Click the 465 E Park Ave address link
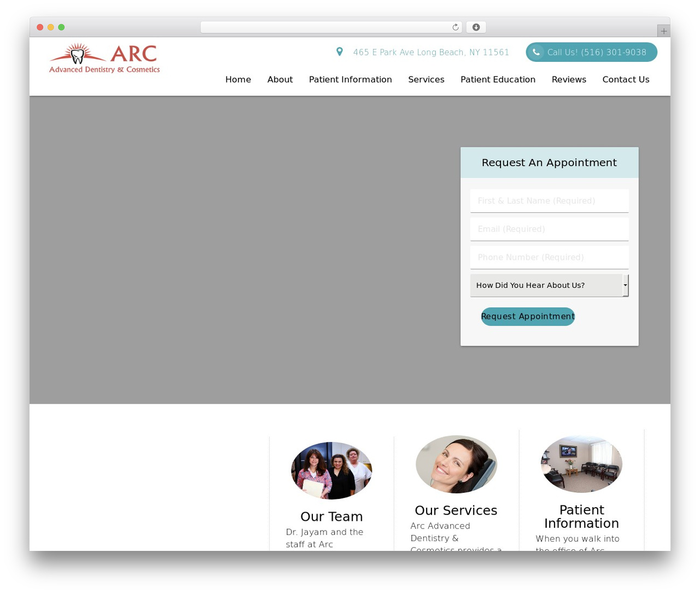The width and height of the screenshot is (700, 593). pos(431,53)
